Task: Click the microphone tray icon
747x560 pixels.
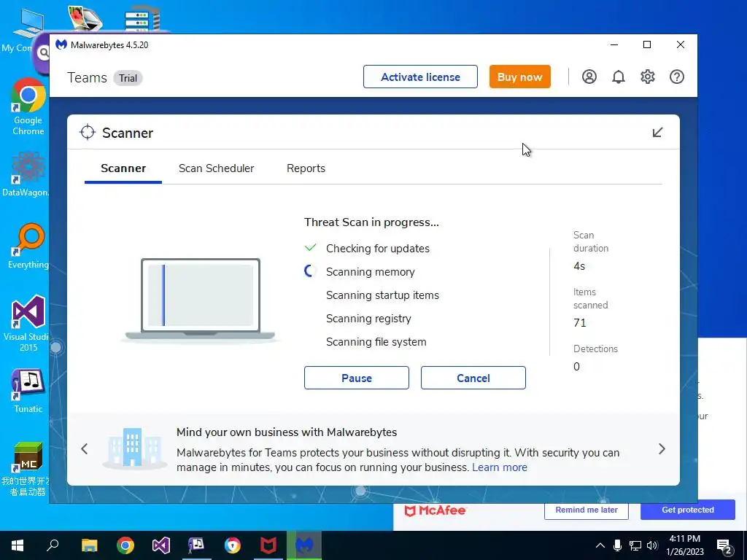Action: click(x=617, y=545)
